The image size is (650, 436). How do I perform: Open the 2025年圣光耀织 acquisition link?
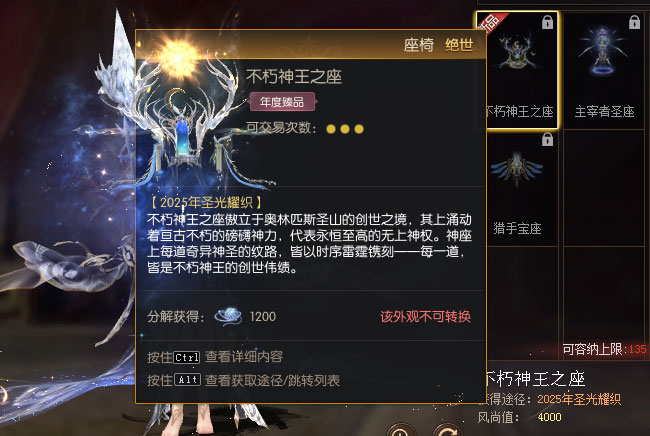[x=579, y=399]
